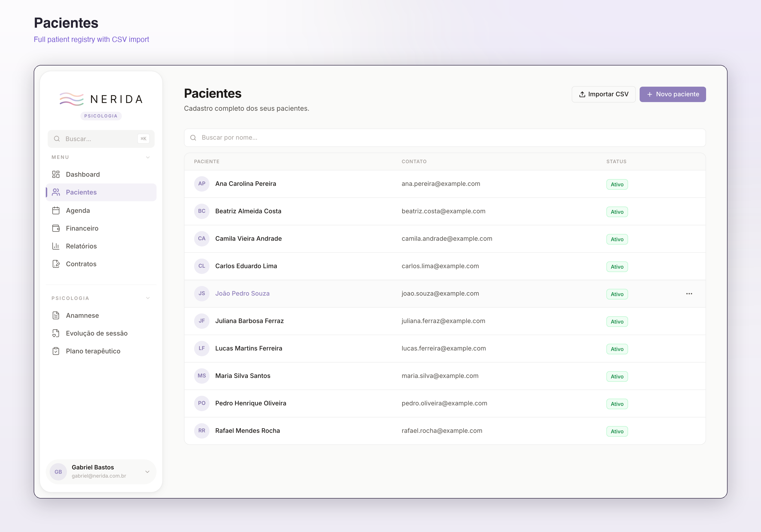The image size is (761, 532).
Task: Click the CL avatar for Carlos Eduardo Lima
Action: pyautogui.click(x=202, y=266)
